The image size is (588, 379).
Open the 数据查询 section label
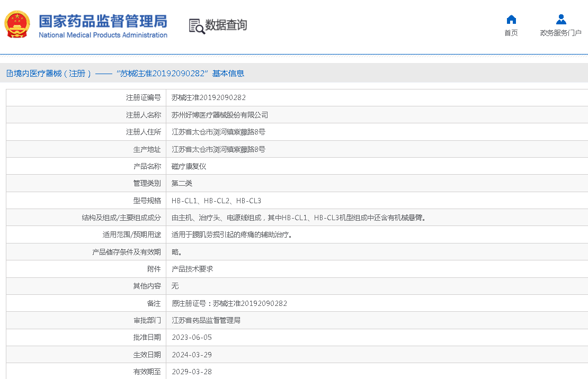click(226, 25)
